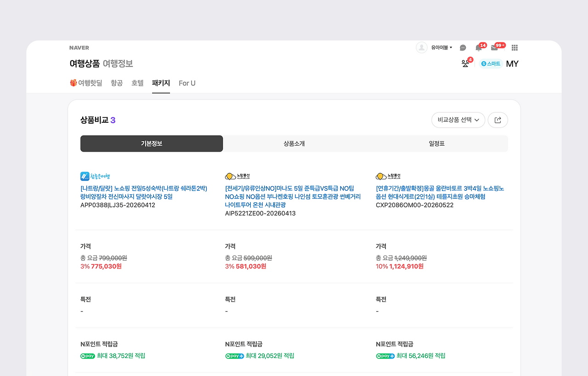Click the discounted price 581,030원
588x376 pixels.
click(251, 266)
